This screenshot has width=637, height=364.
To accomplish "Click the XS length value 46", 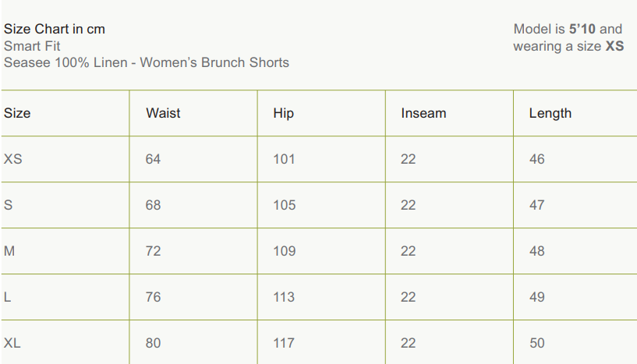I will (x=536, y=159).
